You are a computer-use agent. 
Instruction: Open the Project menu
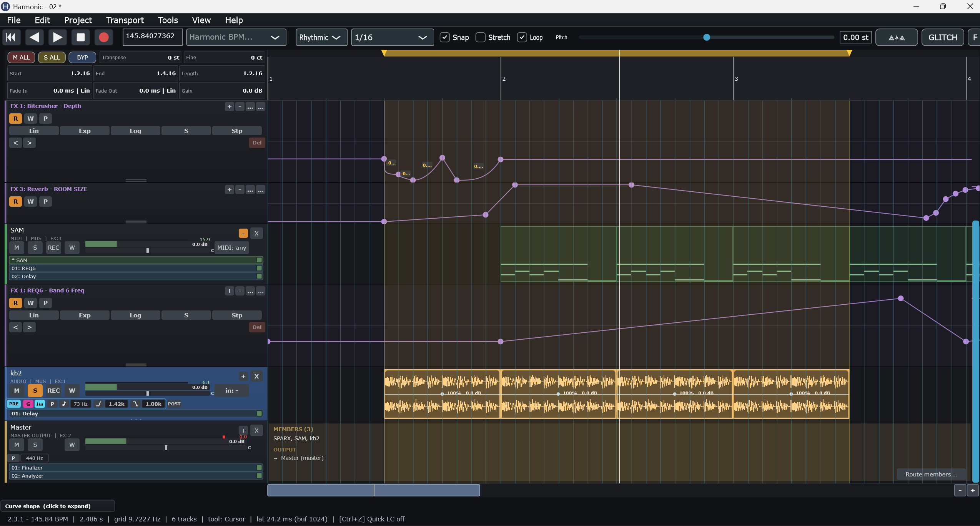pyautogui.click(x=78, y=20)
